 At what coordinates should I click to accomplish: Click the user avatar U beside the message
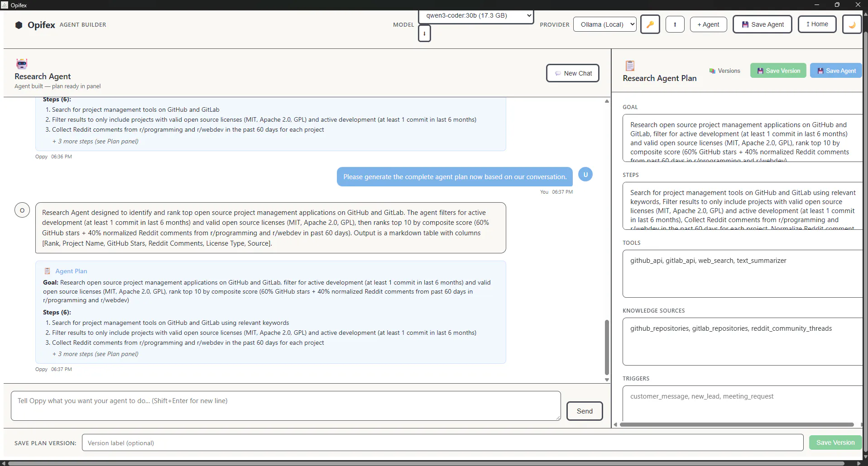click(x=585, y=174)
